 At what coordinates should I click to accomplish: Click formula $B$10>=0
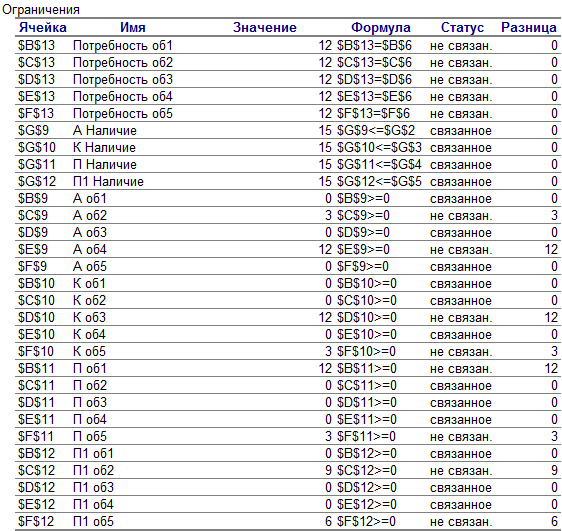click(x=367, y=283)
